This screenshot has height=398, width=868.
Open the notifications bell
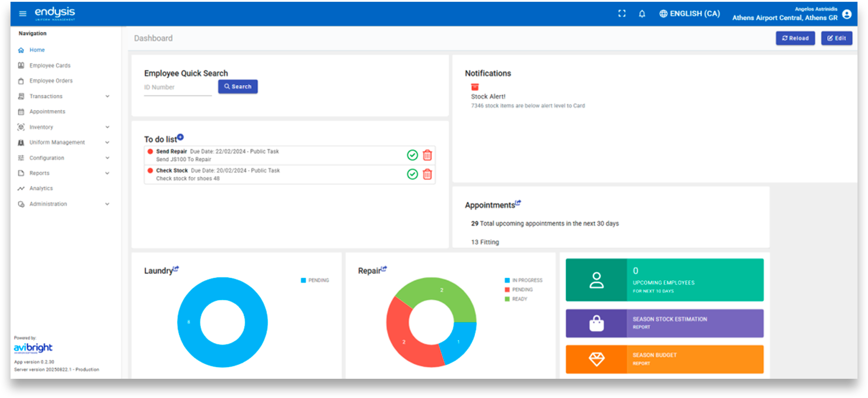coord(642,13)
